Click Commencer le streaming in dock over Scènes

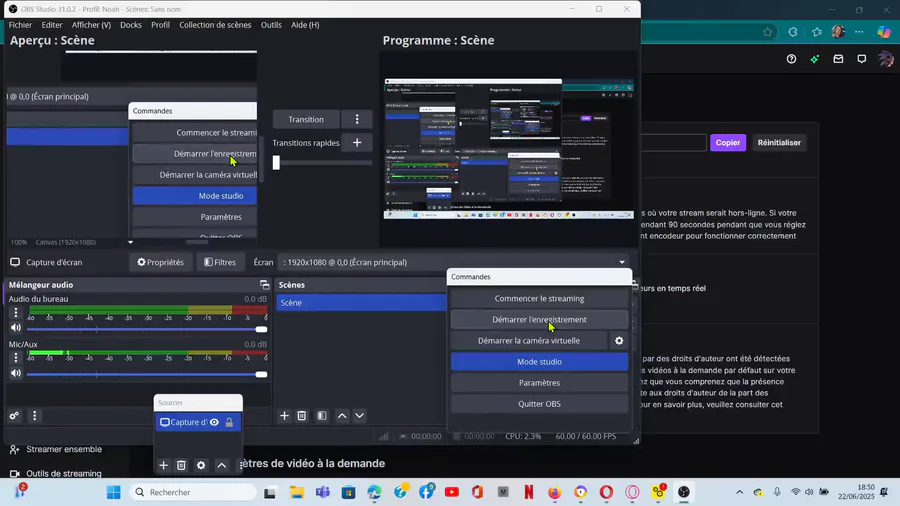pos(539,298)
